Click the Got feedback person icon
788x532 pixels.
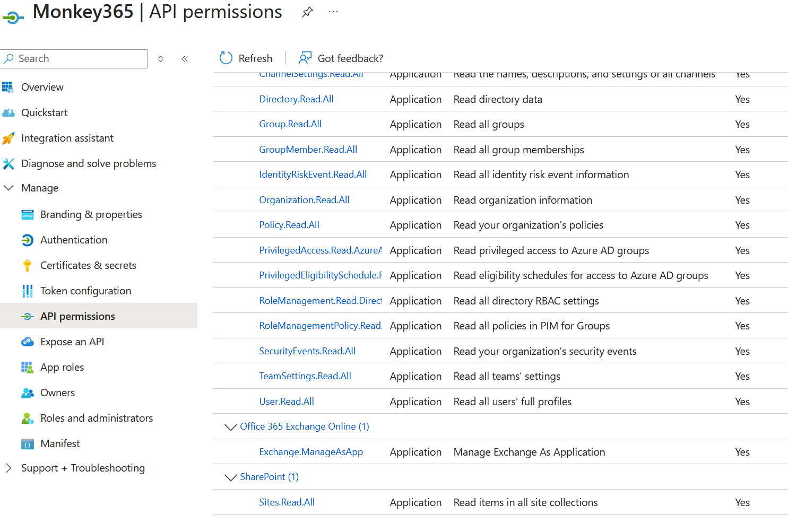point(305,58)
